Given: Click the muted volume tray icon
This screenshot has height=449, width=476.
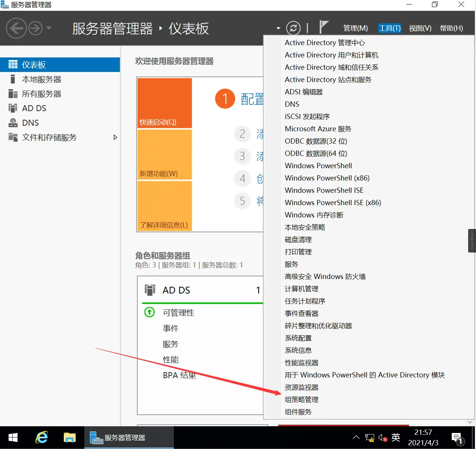Looking at the screenshot, I should coord(383,438).
